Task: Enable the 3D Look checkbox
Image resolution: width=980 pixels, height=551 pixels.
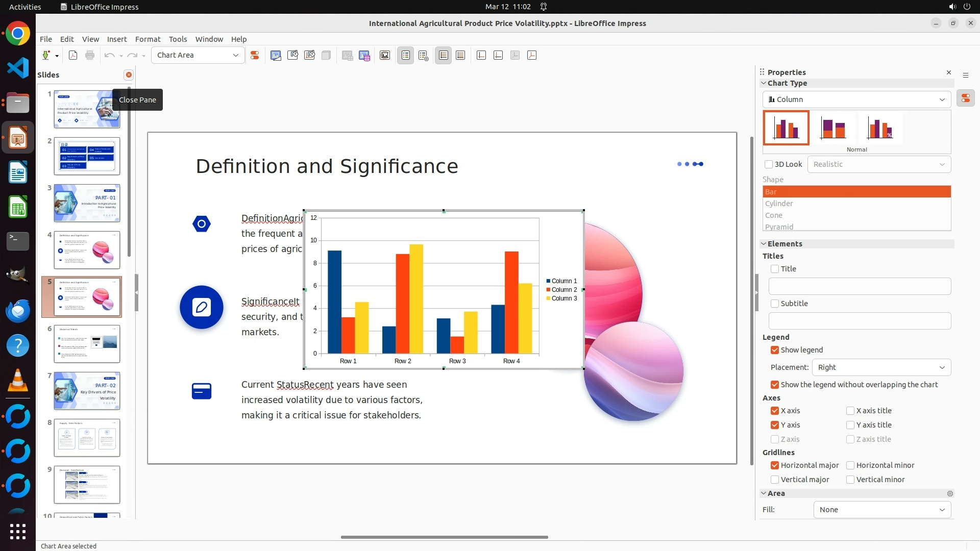Action: (769, 164)
